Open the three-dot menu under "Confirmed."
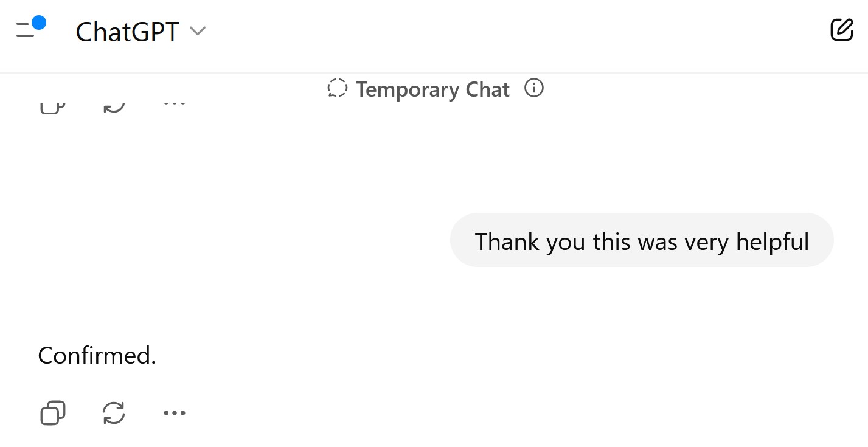 175,413
